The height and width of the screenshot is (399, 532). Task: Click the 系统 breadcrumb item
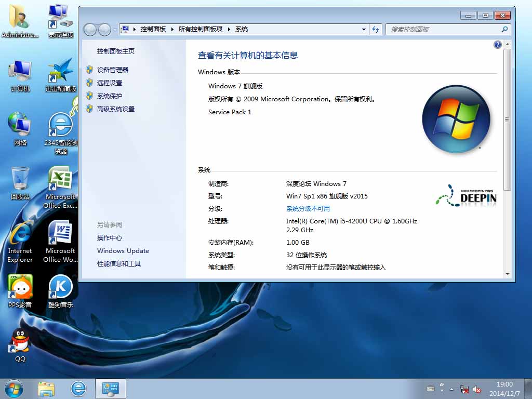pos(242,29)
